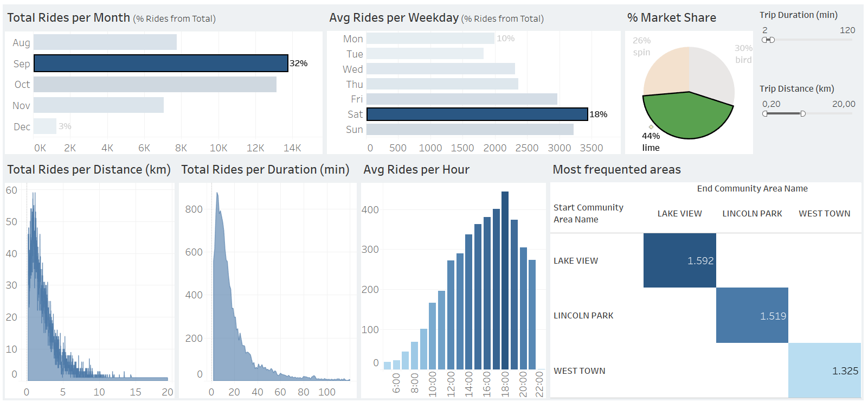Screen dimensions: 868x402
Task: Select the Lincoln Park 1.519 heatmap cell
Action: (x=752, y=315)
